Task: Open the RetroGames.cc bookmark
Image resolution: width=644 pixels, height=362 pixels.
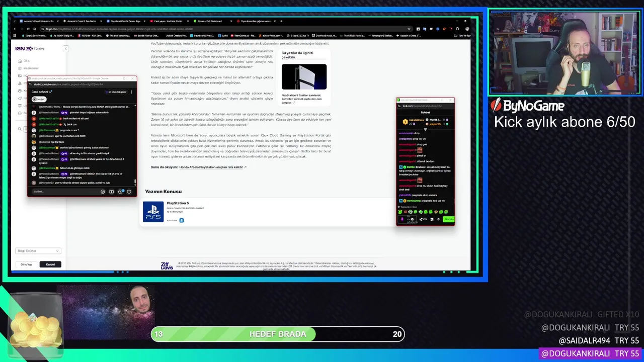Action: coord(244,36)
